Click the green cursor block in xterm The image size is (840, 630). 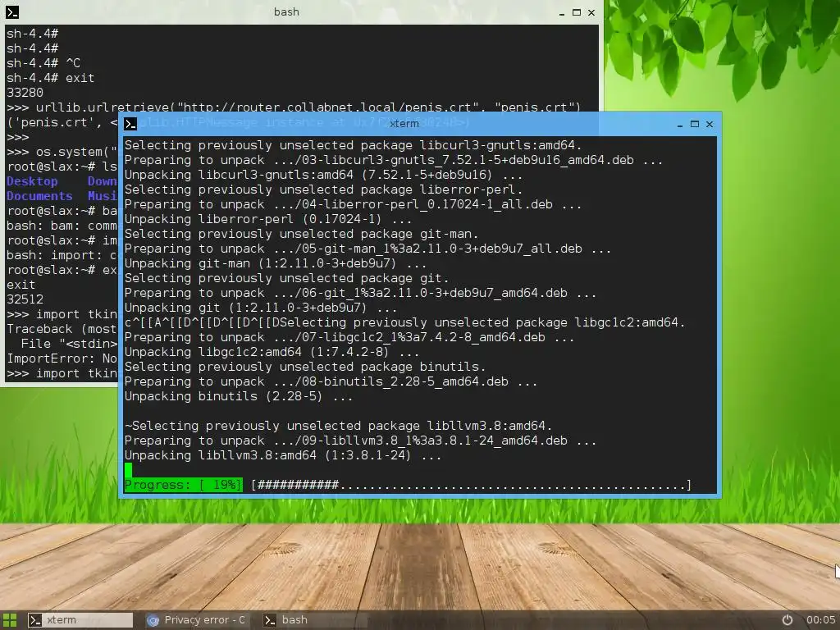pyautogui.click(x=128, y=470)
